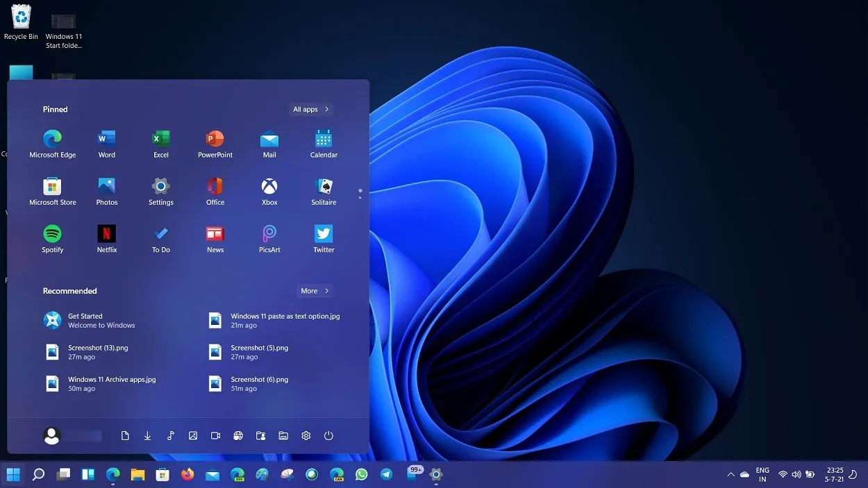Expand the pinned apps page dots
The height and width of the screenshot is (488, 868).
(360, 194)
